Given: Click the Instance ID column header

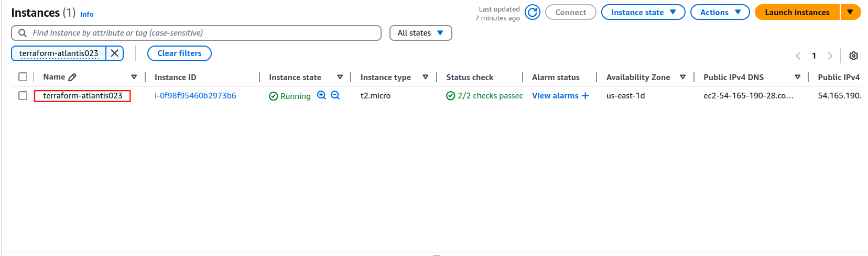Looking at the screenshot, I should tap(176, 77).
